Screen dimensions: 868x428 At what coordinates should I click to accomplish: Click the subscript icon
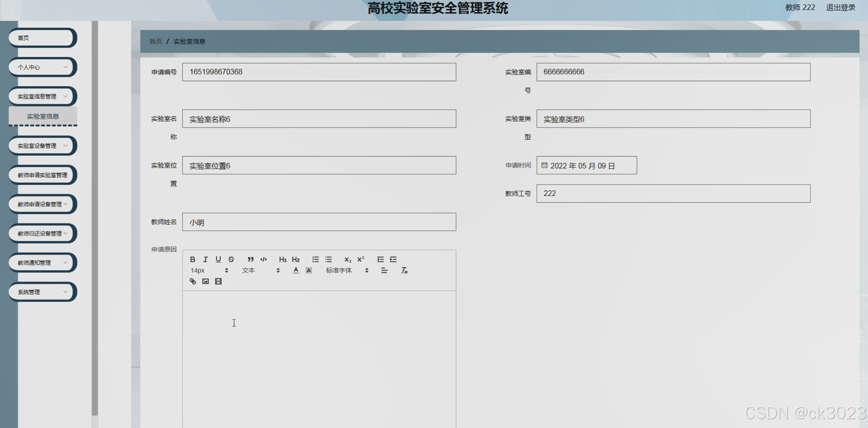pos(348,260)
